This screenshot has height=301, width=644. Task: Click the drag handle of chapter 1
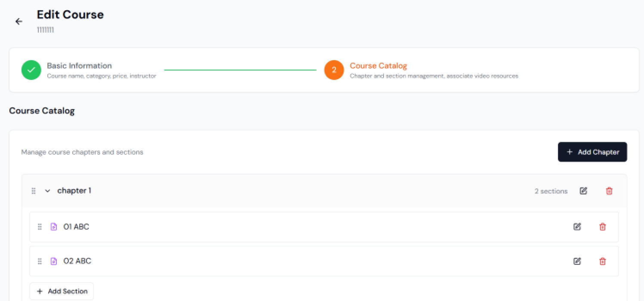tap(34, 191)
